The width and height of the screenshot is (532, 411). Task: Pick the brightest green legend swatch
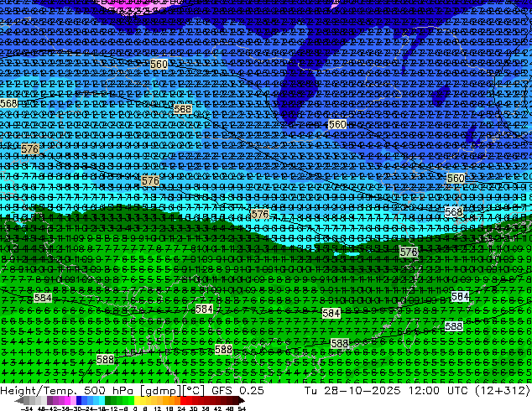[x=131, y=400]
